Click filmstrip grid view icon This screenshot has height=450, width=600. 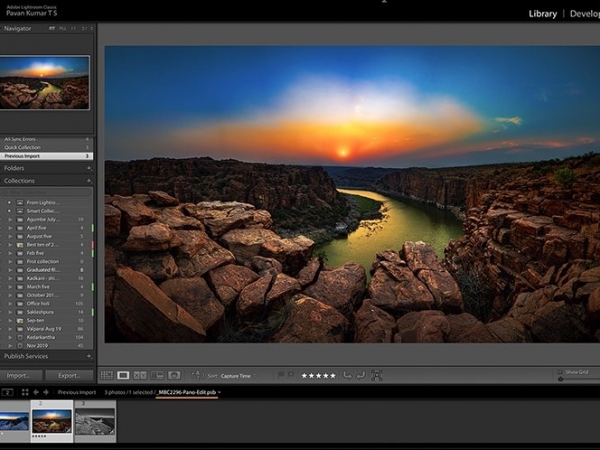tap(25, 392)
